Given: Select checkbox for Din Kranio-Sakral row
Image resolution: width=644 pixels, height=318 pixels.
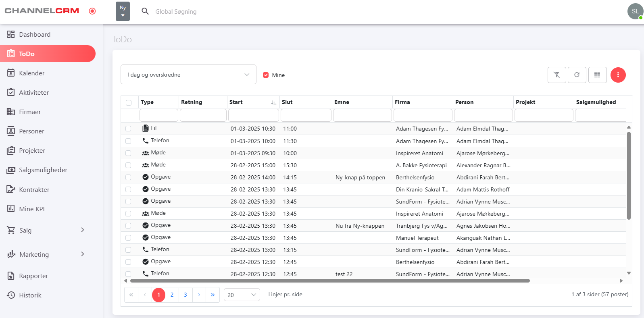Looking at the screenshot, I should click(x=128, y=189).
